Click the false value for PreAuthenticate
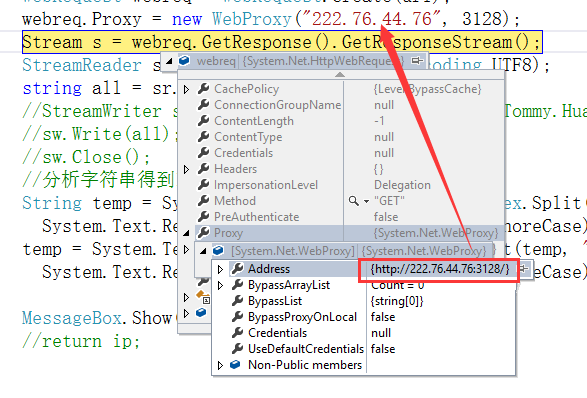 pyautogui.click(x=386, y=217)
